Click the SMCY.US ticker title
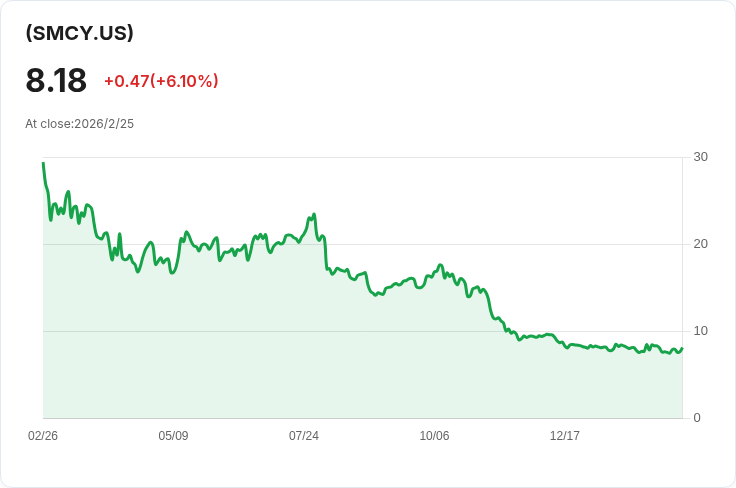736x488 pixels. [x=80, y=33]
